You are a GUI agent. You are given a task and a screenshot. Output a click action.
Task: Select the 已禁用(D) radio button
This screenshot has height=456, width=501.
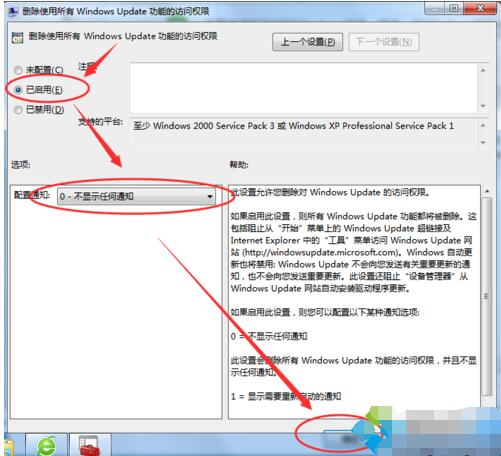tap(18, 109)
